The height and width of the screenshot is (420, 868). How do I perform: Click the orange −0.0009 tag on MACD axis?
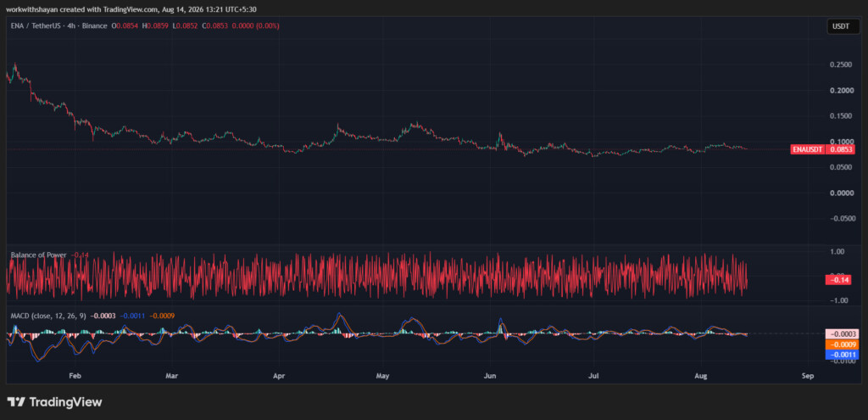(840, 344)
